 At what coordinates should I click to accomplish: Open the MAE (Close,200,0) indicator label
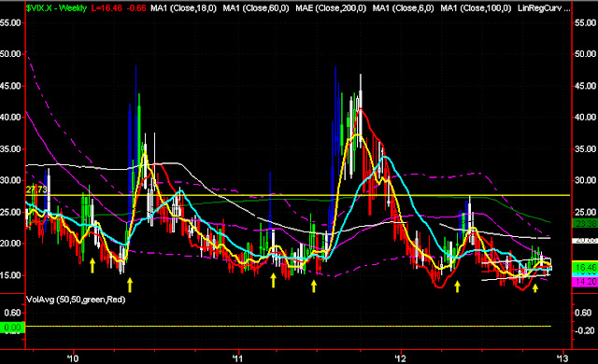pos(331,8)
